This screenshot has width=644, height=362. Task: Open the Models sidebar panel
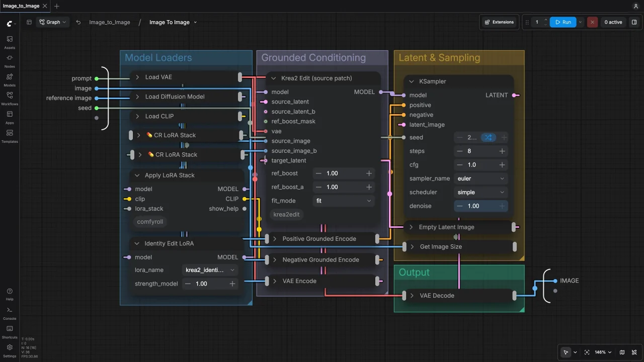10,80
